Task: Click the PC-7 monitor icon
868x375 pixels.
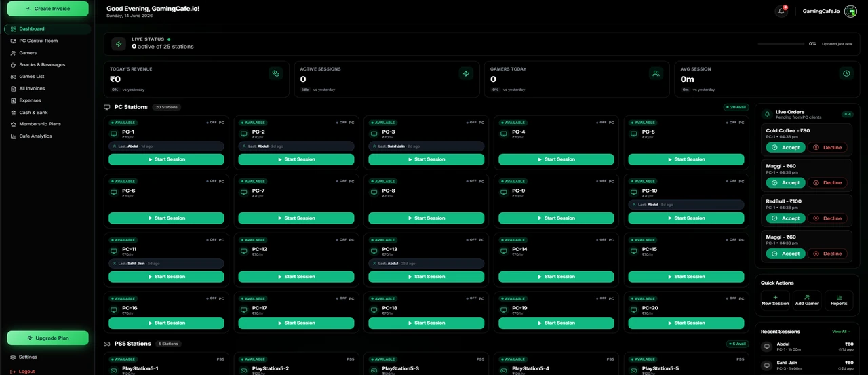Action: (x=244, y=193)
